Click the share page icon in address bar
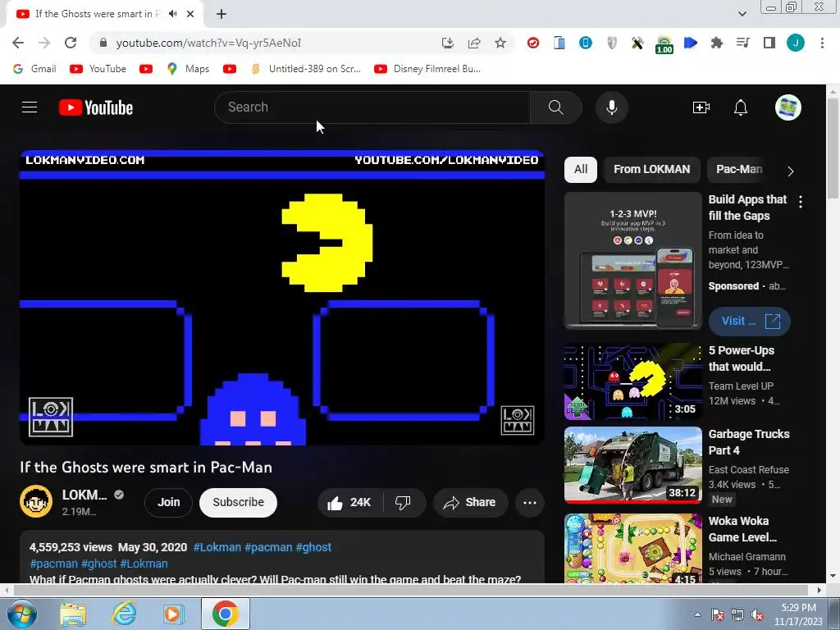840x630 pixels. tap(474, 43)
